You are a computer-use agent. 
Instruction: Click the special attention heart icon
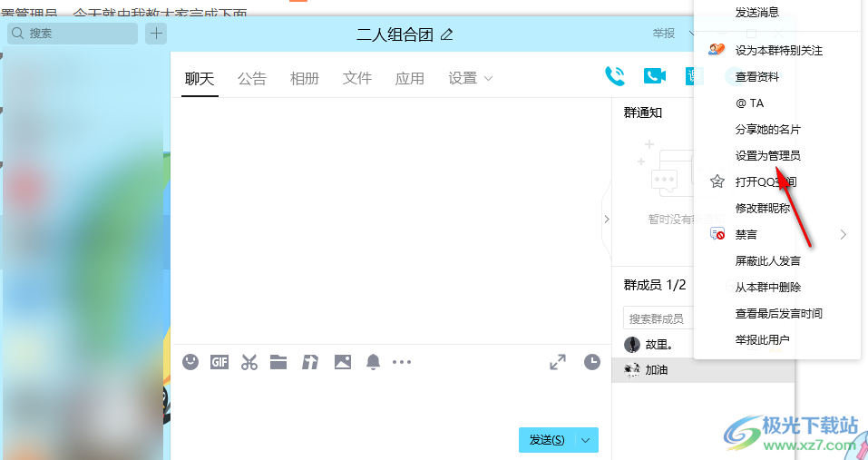(x=717, y=50)
